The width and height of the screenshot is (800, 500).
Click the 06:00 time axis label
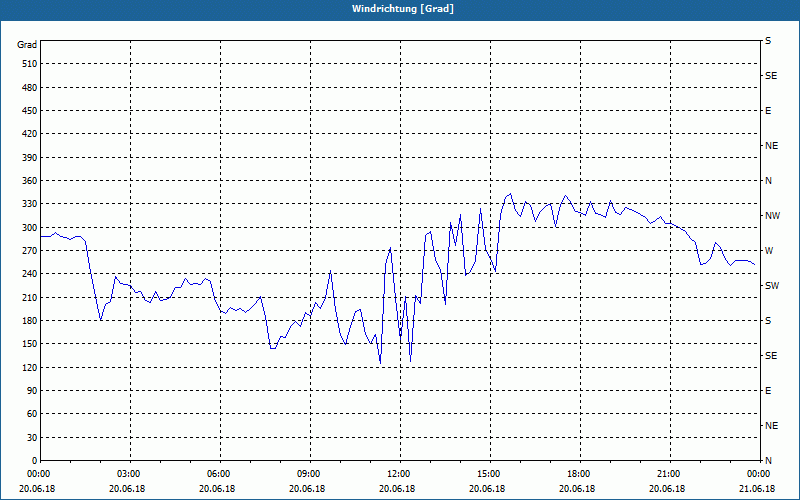[x=220, y=474]
